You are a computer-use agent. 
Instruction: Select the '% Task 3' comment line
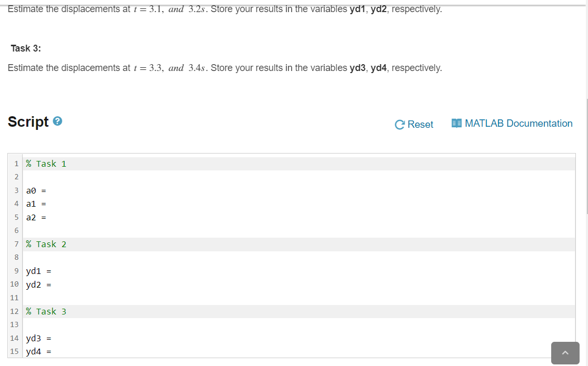[46, 311]
